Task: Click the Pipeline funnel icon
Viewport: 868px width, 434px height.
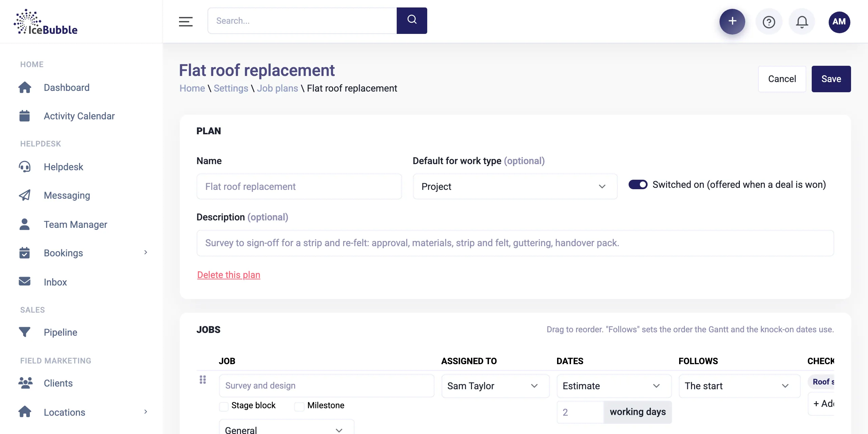Action: click(x=24, y=332)
